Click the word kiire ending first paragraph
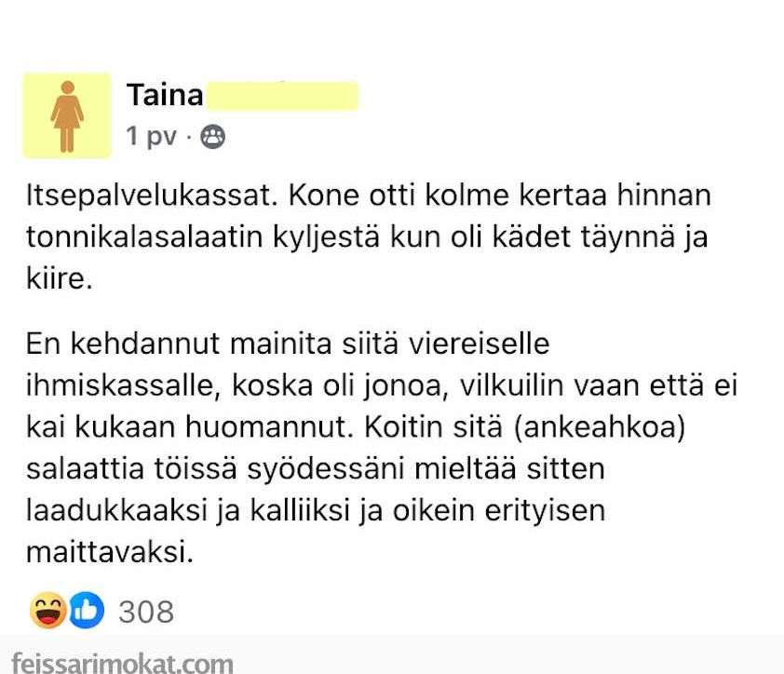Screen dimensions: 784x674 pos(59,278)
